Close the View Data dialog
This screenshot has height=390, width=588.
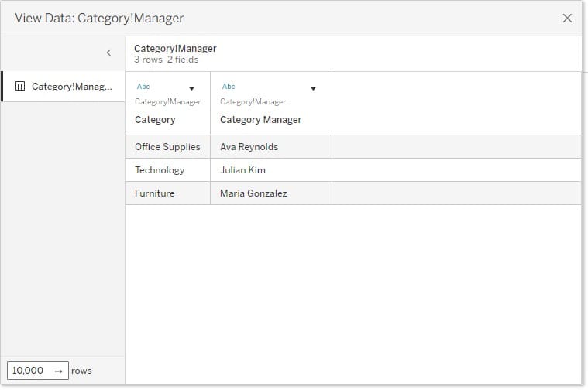pyautogui.click(x=567, y=18)
